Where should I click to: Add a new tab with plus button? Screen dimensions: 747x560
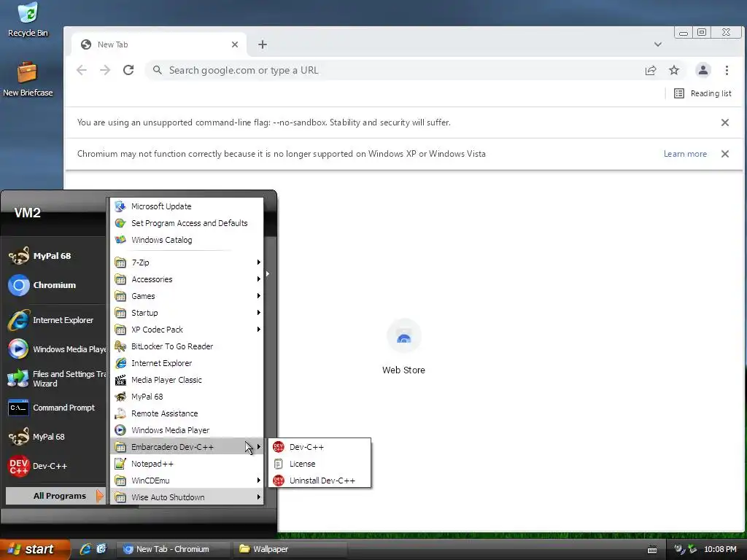pos(263,44)
